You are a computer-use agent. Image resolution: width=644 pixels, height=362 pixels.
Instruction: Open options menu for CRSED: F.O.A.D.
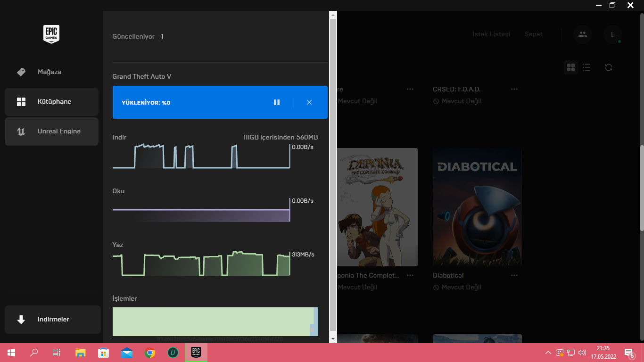pos(514,89)
